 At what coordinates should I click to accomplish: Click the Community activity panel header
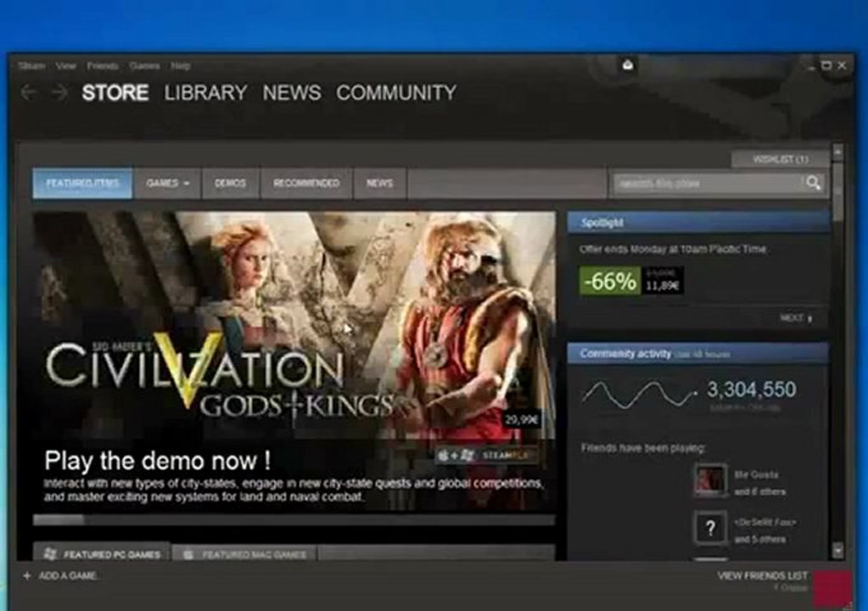(698, 354)
